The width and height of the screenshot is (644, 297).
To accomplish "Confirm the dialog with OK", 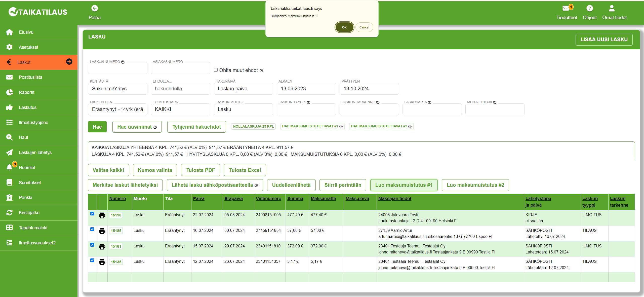I will pos(344,27).
